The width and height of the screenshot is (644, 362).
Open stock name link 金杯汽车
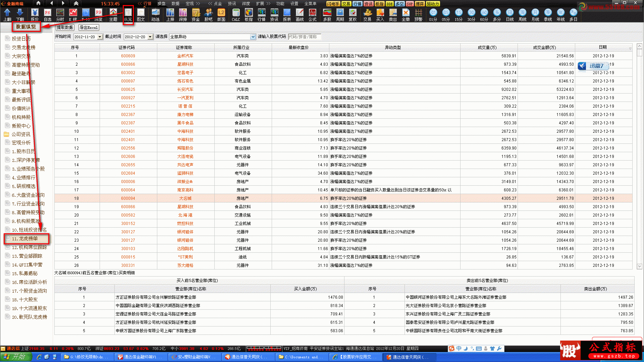point(185,56)
